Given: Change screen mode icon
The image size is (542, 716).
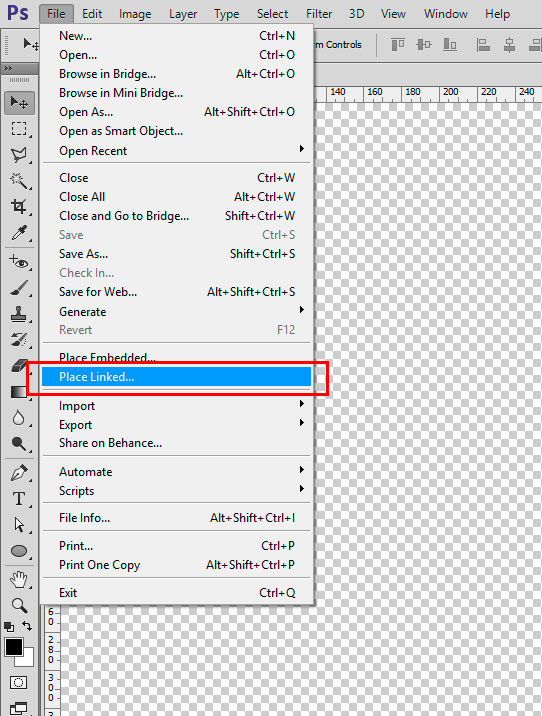Looking at the screenshot, I should coord(18,708).
